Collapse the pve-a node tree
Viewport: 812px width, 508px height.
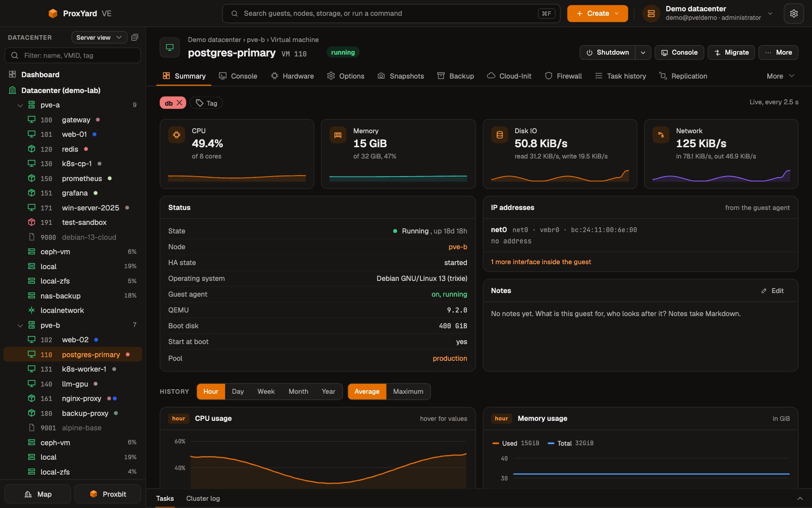[x=20, y=105]
